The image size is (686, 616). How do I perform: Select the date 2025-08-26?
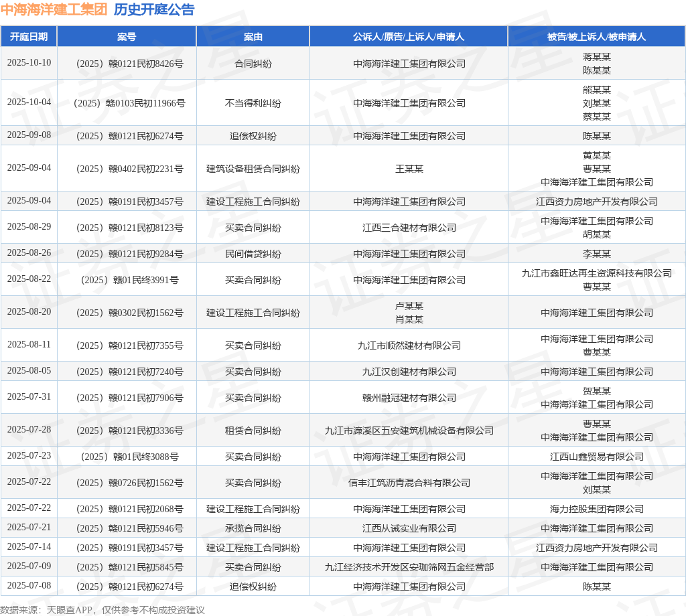point(29,252)
